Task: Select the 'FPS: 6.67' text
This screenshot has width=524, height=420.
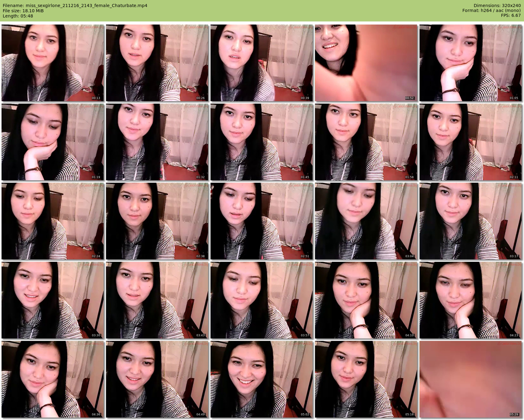Action: pos(511,15)
